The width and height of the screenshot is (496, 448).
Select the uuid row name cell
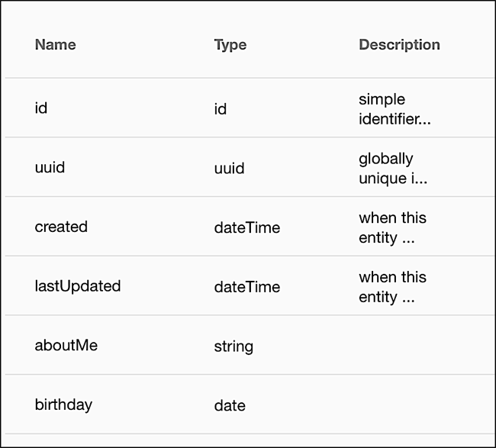coord(50,167)
